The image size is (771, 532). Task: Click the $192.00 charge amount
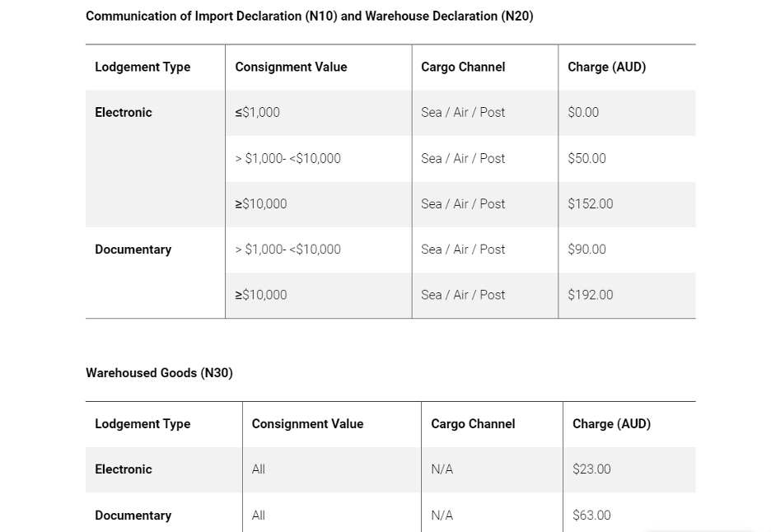click(590, 295)
